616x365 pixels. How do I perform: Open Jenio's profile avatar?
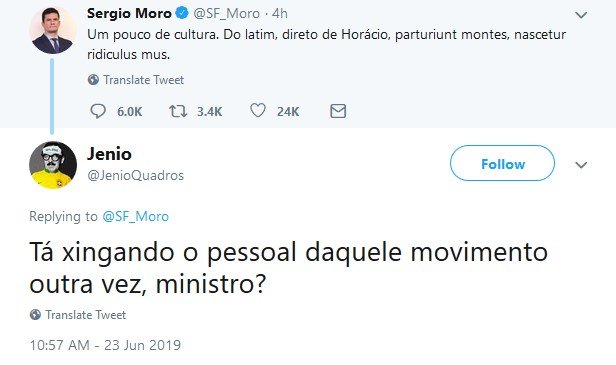(x=53, y=165)
